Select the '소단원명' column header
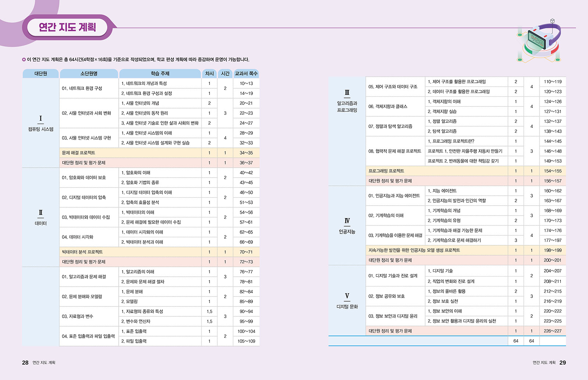The width and height of the screenshot is (588, 380). (x=89, y=74)
